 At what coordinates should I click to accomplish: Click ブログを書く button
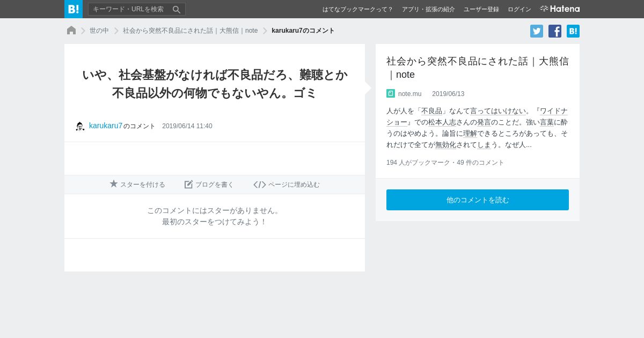(209, 184)
